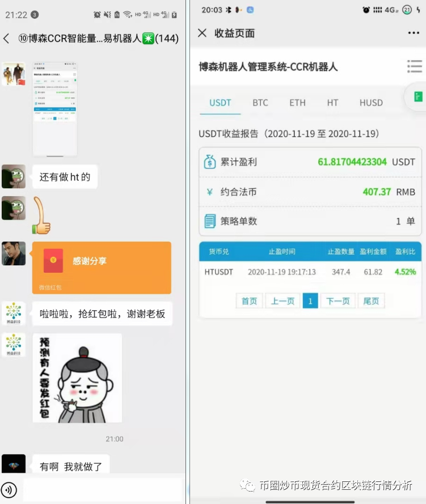This screenshot has width=426, height=504.
Task: Go to the next page with 下一页
Action: tap(338, 301)
